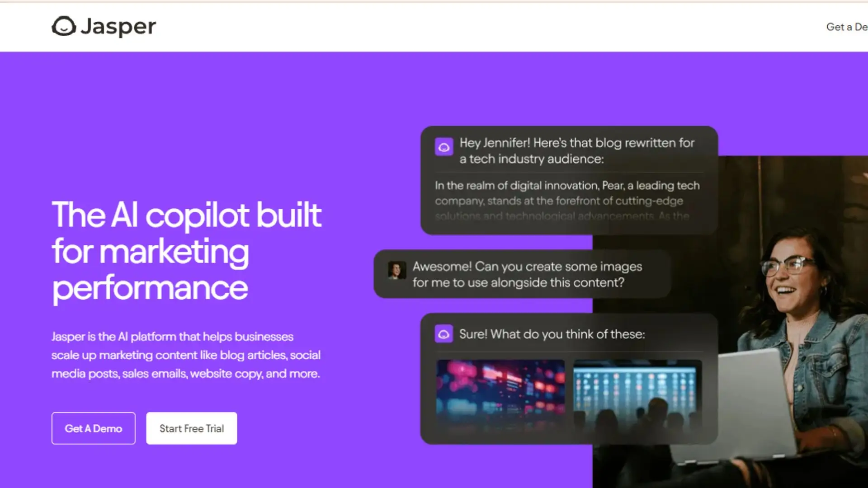Screen dimensions: 868x488
Task: Click the 'Jasper is the AI platform' description paragraph
Action: pos(186,355)
